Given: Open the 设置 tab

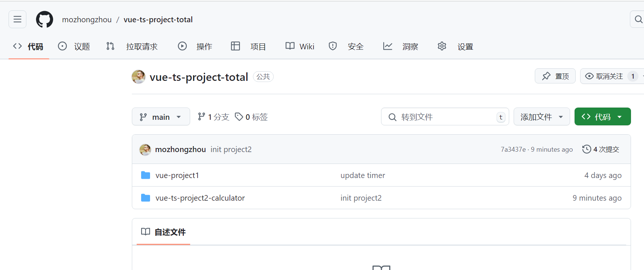Looking at the screenshot, I should 458,46.
